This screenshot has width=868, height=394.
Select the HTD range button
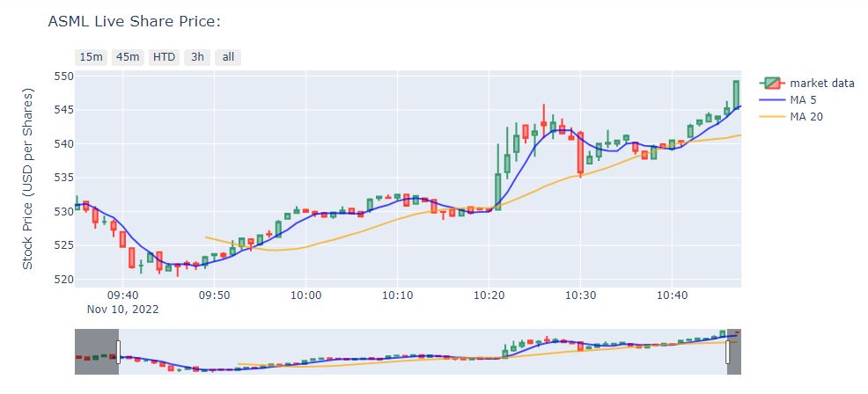(x=164, y=57)
